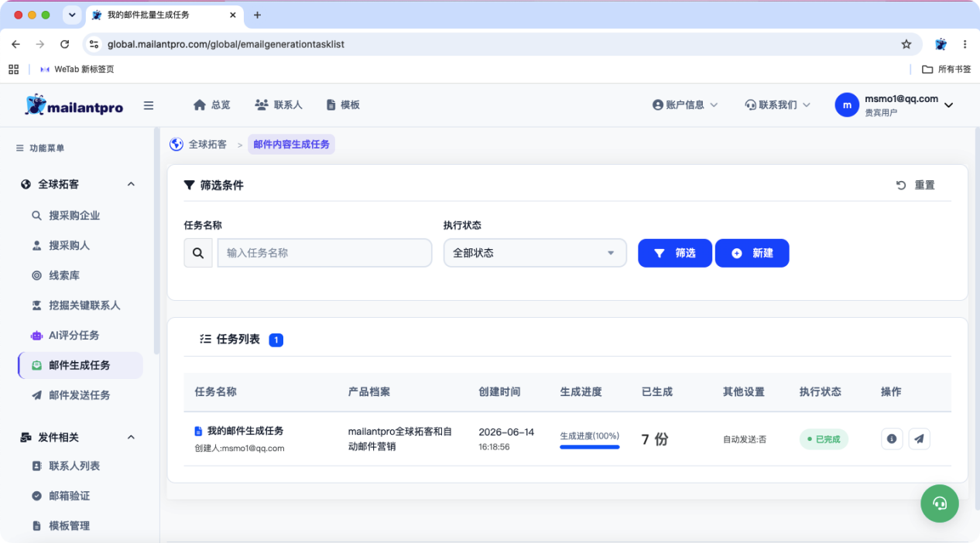Bookmark page with star icon
The height and width of the screenshot is (543, 980).
(x=906, y=44)
